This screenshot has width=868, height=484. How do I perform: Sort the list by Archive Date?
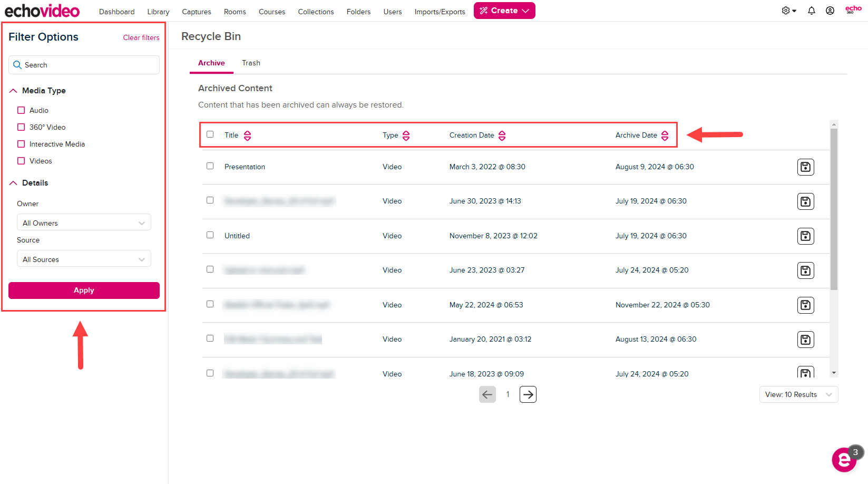[665, 135]
